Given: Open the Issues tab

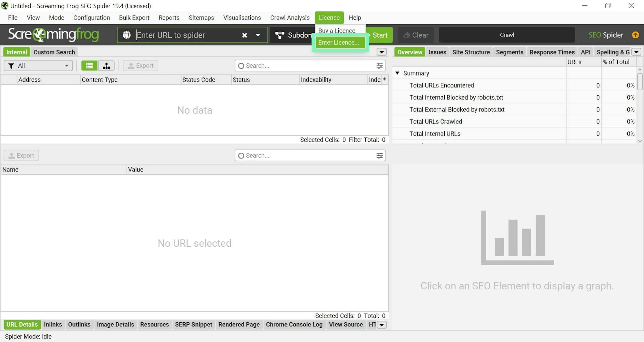Looking at the screenshot, I should (437, 52).
